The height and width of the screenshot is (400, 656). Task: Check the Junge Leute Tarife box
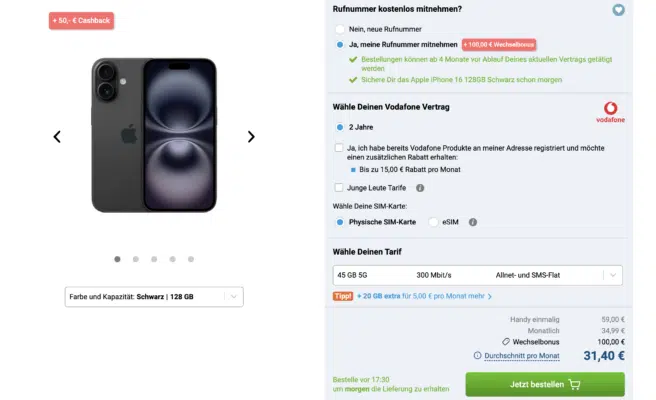[x=340, y=187]
